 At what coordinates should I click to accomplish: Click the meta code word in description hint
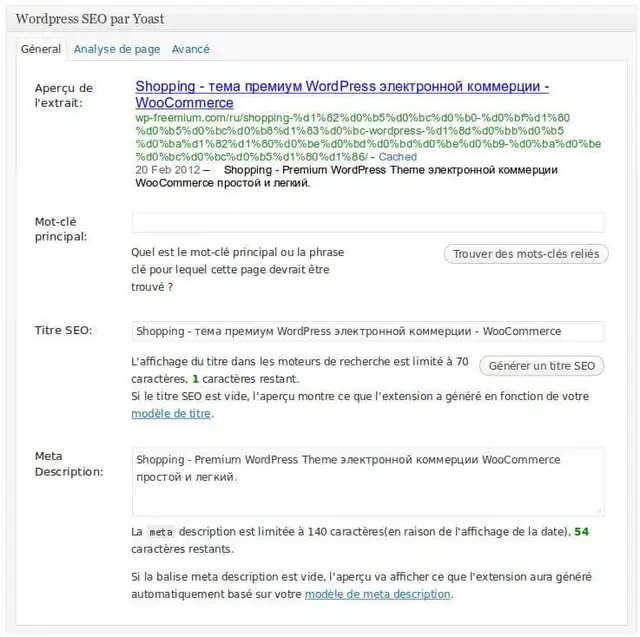[161, 532]
